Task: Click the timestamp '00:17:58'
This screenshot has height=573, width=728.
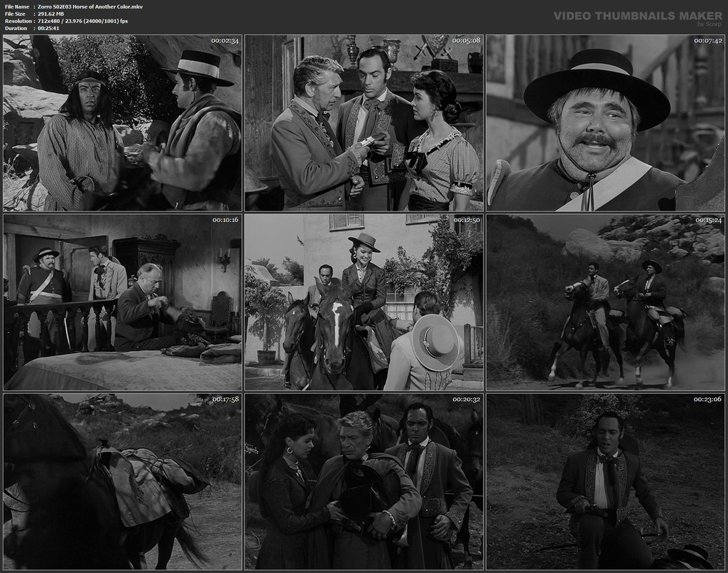Action: [x=225, y=399]
